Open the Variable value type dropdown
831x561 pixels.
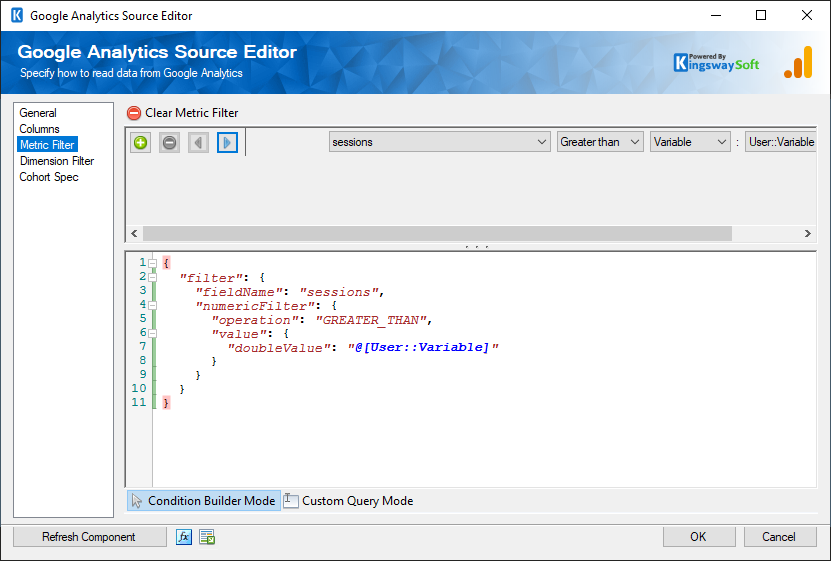690,142
